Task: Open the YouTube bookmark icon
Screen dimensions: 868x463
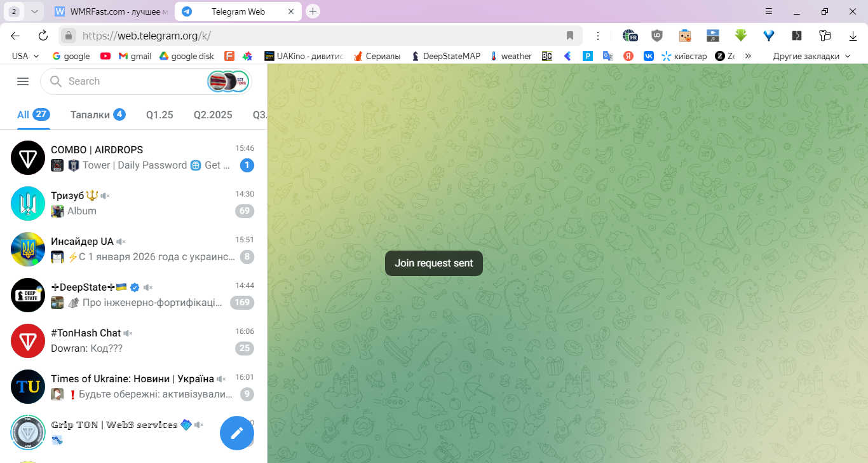Action: 105,56
